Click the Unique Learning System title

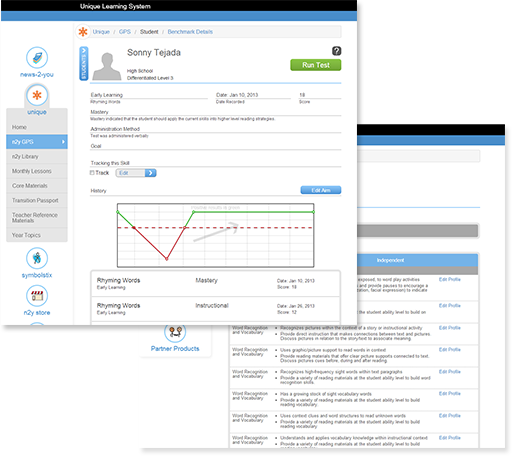115,6
